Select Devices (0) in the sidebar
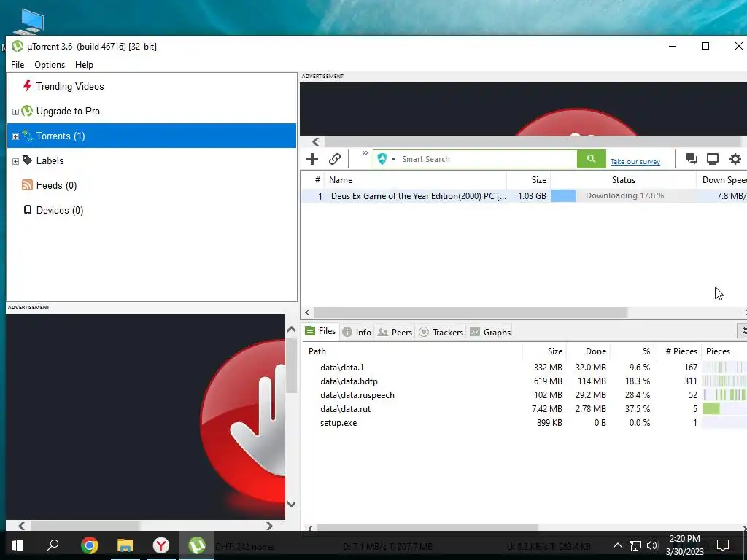 click(60, 210)
